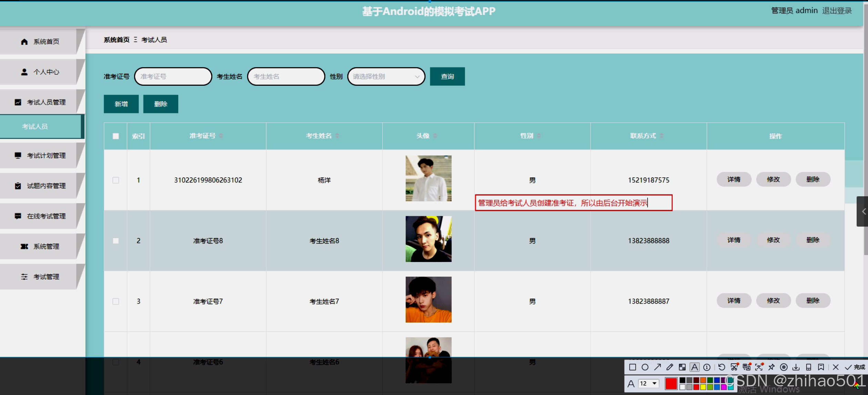868x395 pixels.
Task: Pick the arrow drawing tool
Action: [x=658, y=367]
